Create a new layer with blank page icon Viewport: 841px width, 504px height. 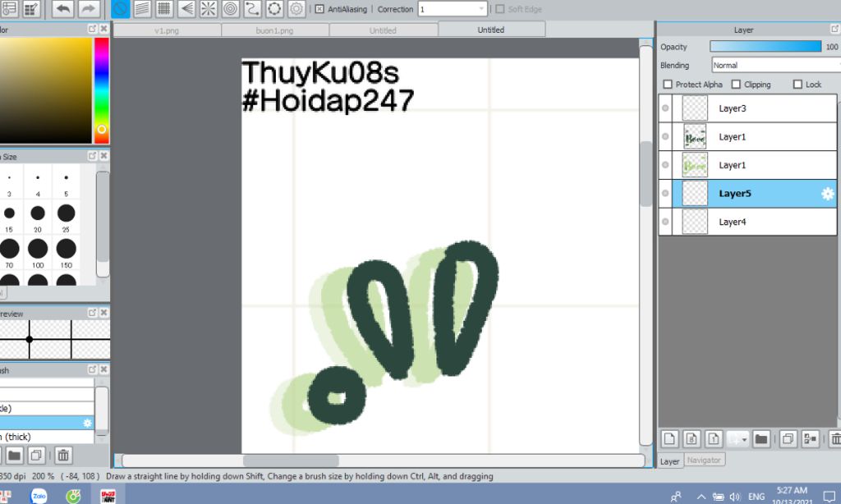coord(669,439)
